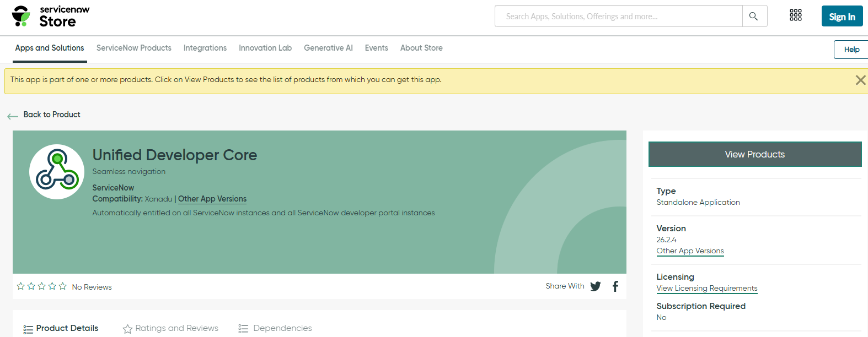Click the search magnifier icon
Screen dimensions: 868x337
[754, 17]
